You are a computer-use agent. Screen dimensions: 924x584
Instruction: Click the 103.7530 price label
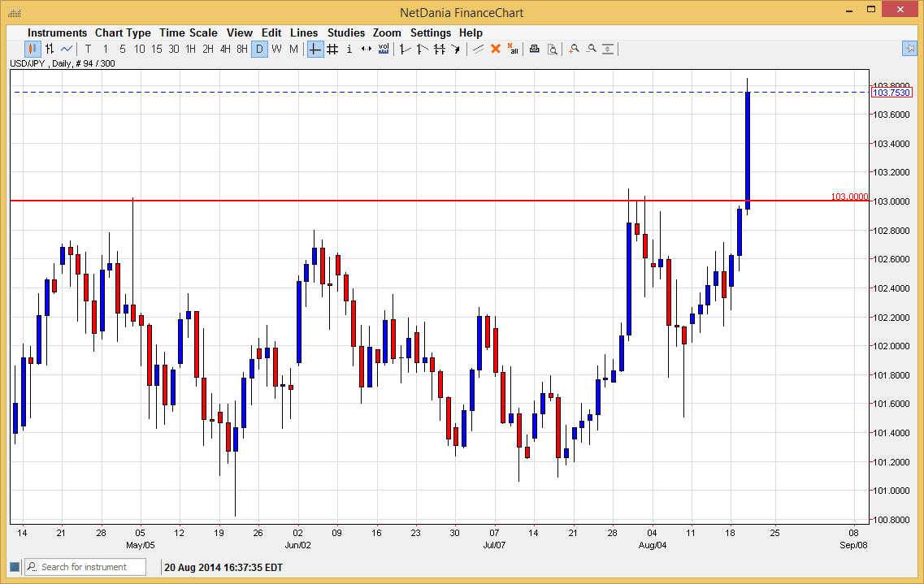point(892,93)
